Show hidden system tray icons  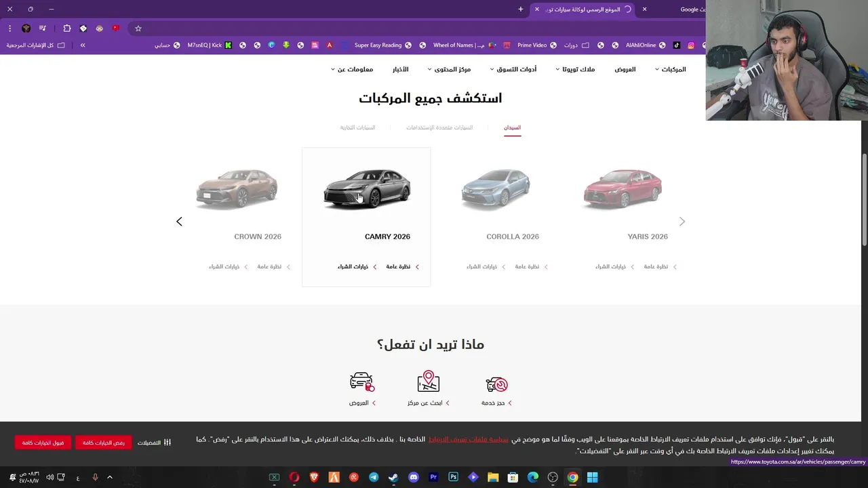point(110,477)
